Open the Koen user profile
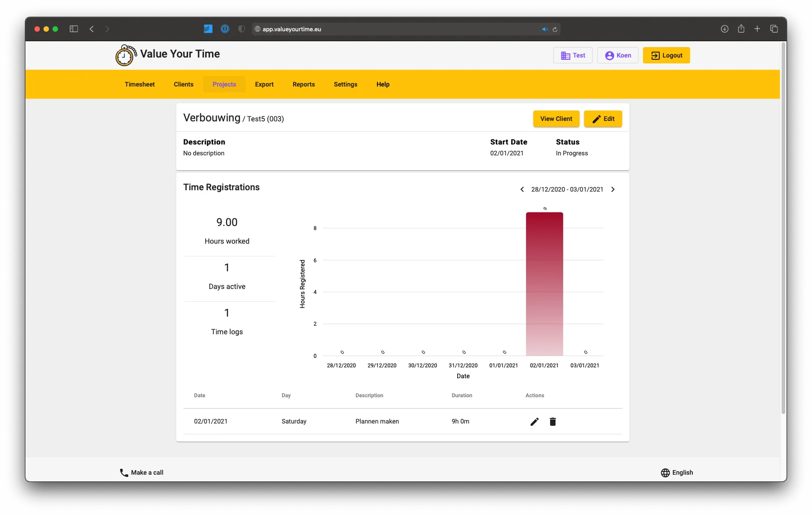Screen dimensions: 812x515 click(618, 55)
